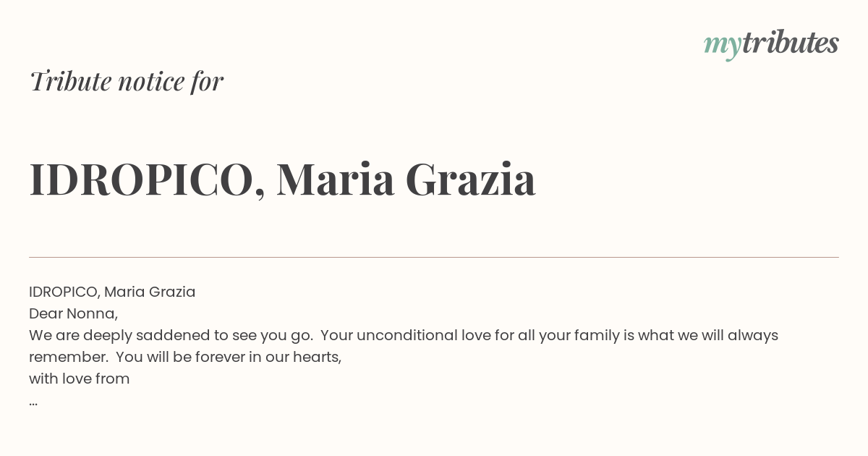Click the word "Nonna" in the greeting

[90, 313]
